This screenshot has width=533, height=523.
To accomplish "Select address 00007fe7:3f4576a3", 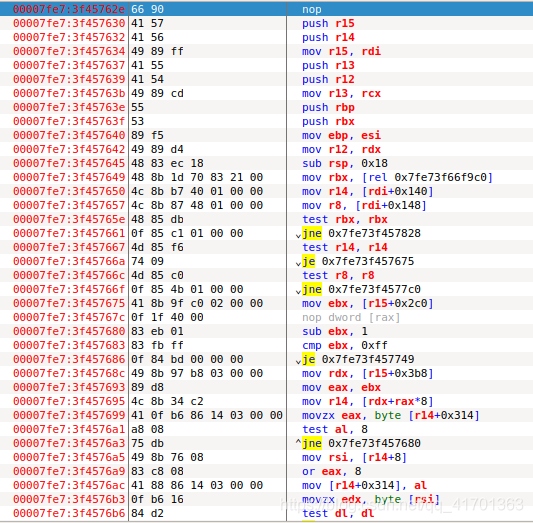I will click(x=69, y=443).
